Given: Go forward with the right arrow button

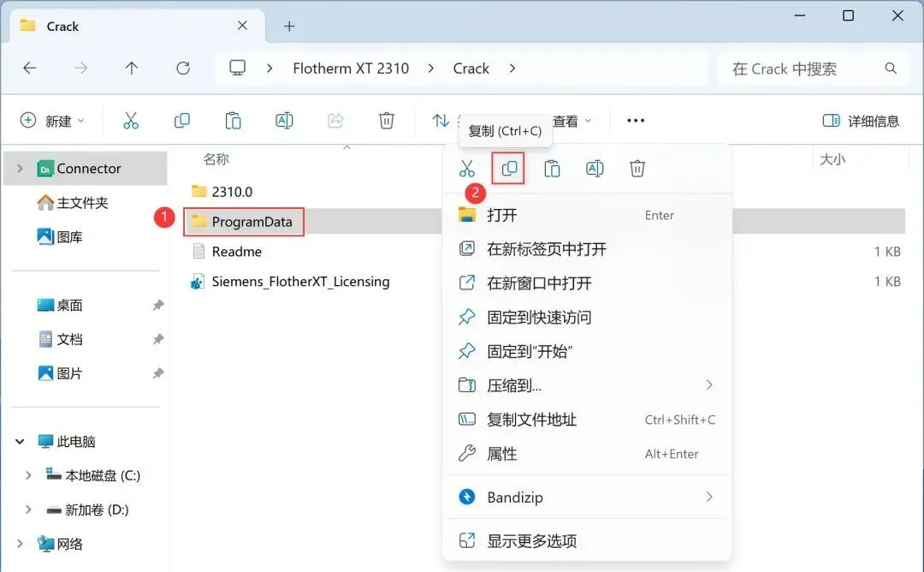Looking at the screenshot, I should tap(80, 69).
